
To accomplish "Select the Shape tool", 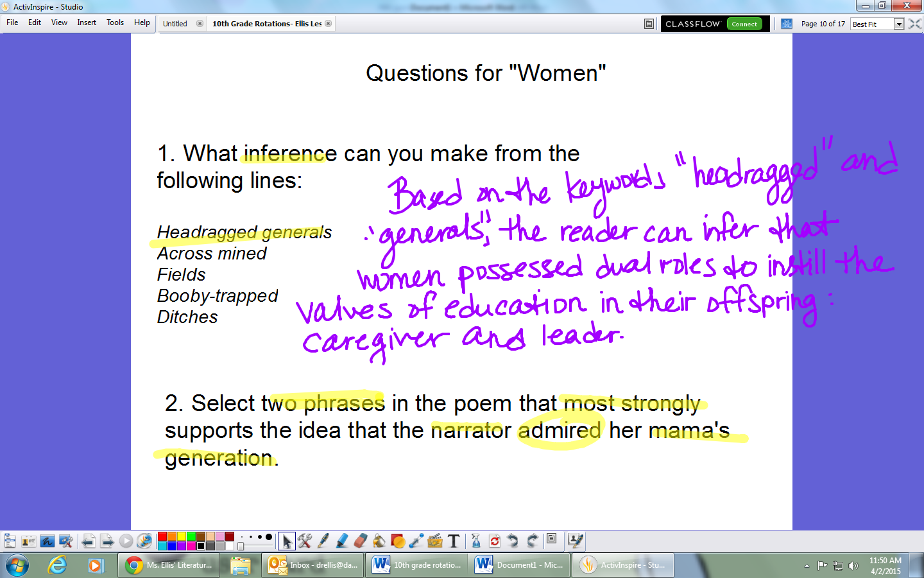I will click(x=398, y=541).
